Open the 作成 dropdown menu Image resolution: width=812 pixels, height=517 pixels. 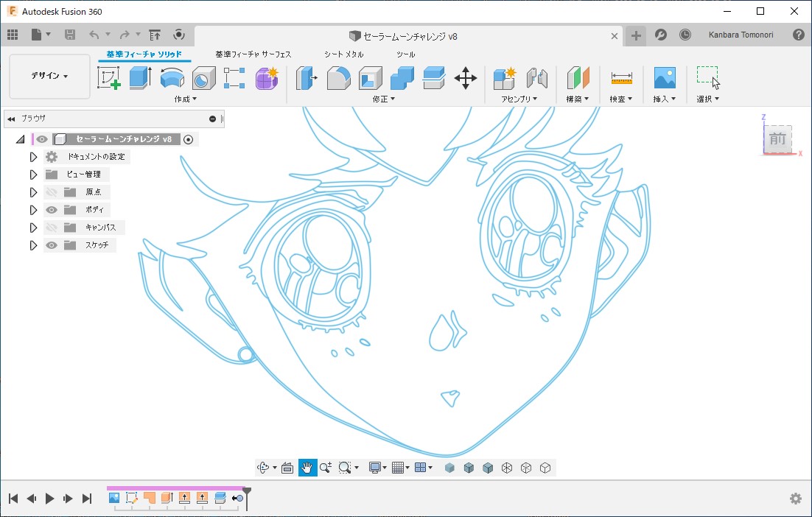point(186,99)
